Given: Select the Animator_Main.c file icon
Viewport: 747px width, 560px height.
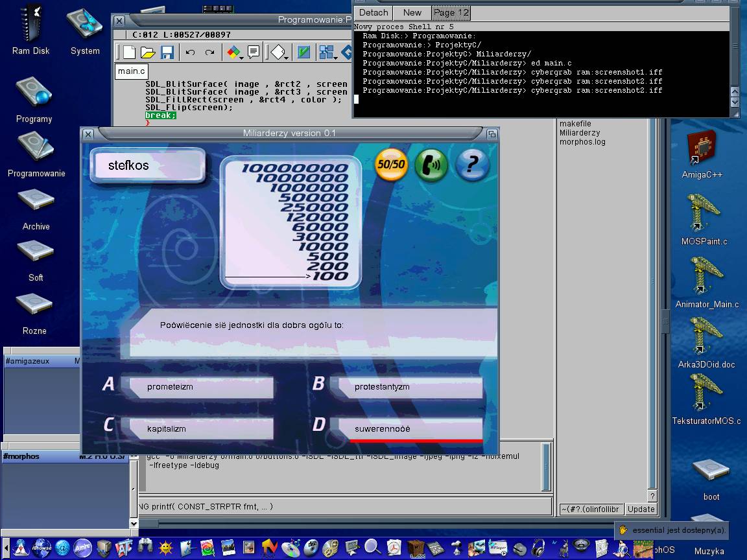Looking at the screenshot, I should pos(707,283).
